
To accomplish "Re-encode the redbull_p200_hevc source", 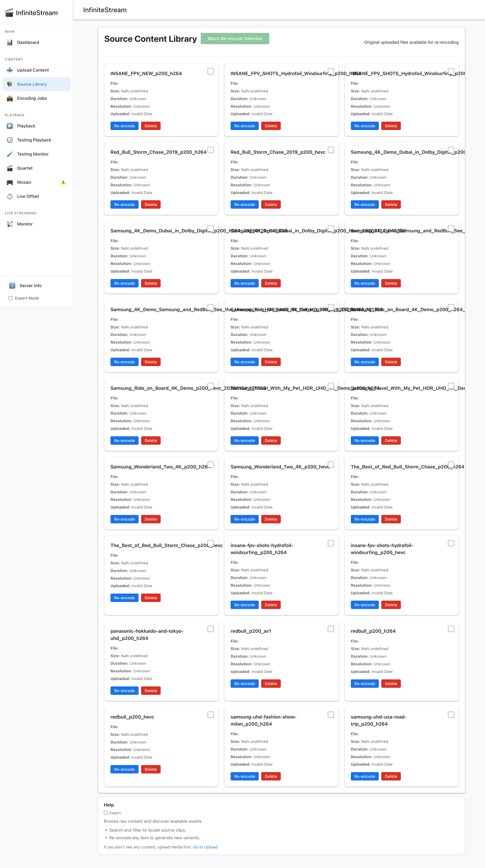I will 124,769.
